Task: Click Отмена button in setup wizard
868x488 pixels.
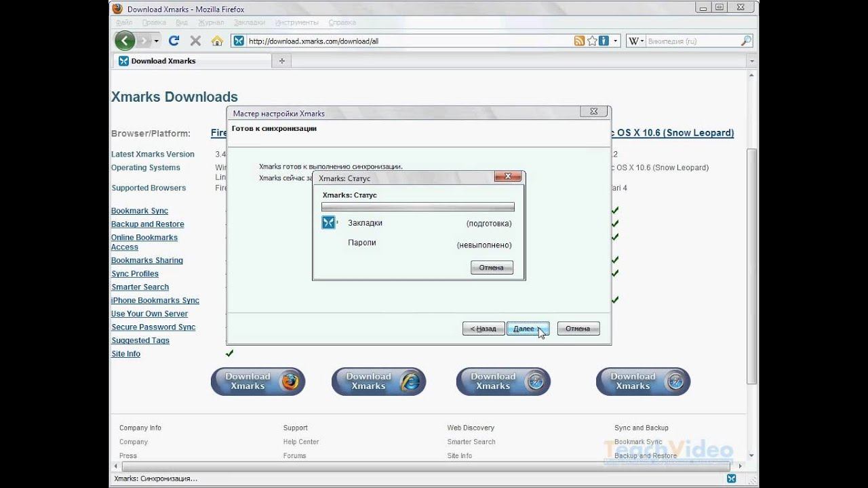Action: pos(578,329)
